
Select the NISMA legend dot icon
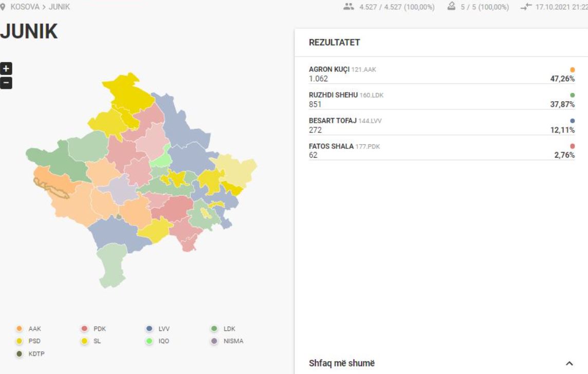(x=214, y=341)
